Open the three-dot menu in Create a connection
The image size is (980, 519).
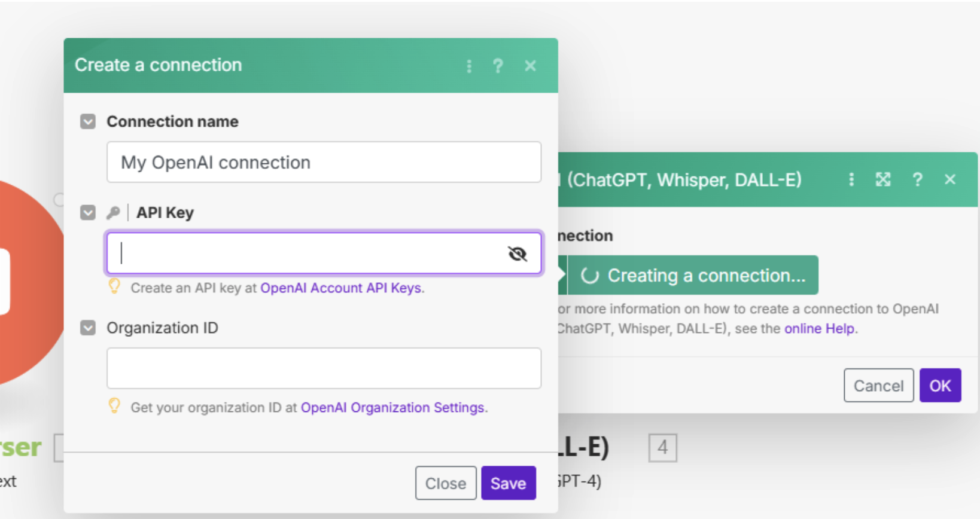click(469, 66)
